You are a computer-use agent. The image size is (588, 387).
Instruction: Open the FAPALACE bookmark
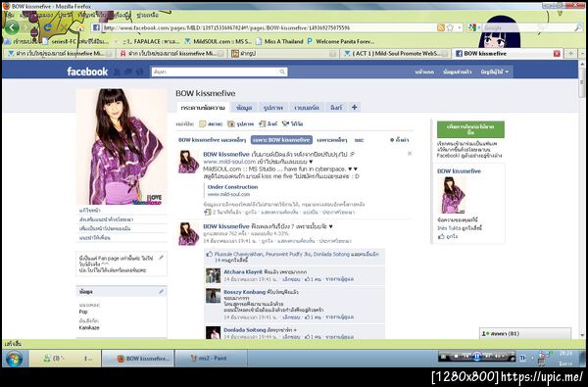pyautogui.click(x=152, y=41)
